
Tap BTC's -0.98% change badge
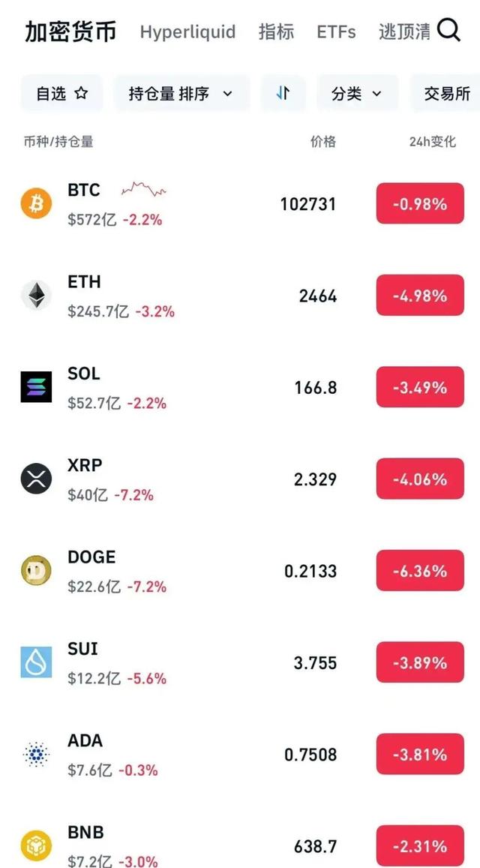(x=420, y=204)
